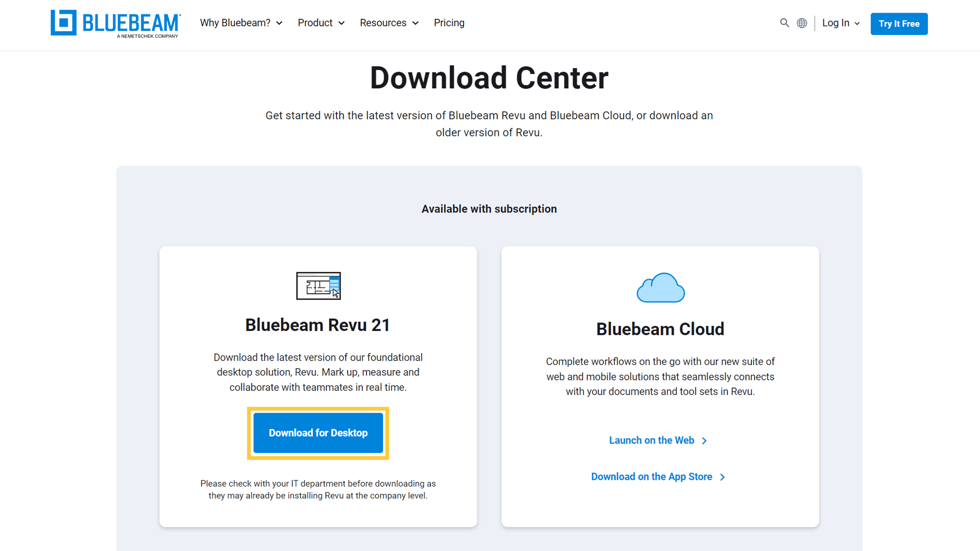
Task: Open the Log In dropdown chevron
Action: pyautogui.click(x=857, y=23)
